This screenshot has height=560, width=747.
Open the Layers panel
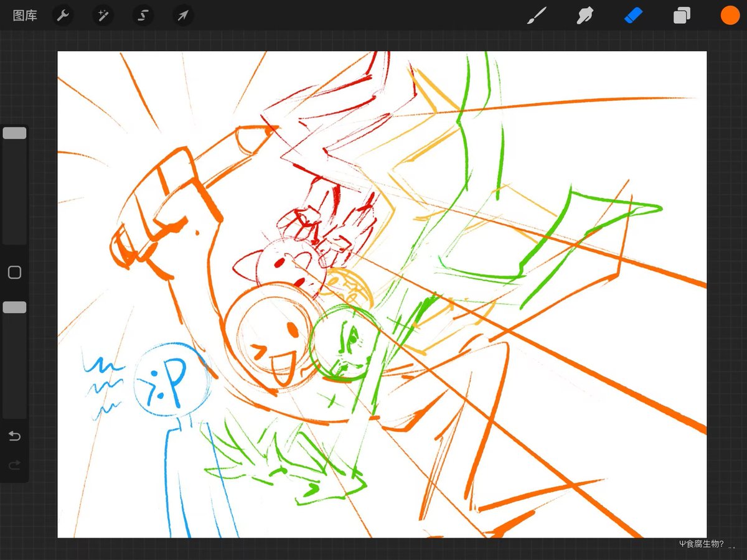(682, 16)
